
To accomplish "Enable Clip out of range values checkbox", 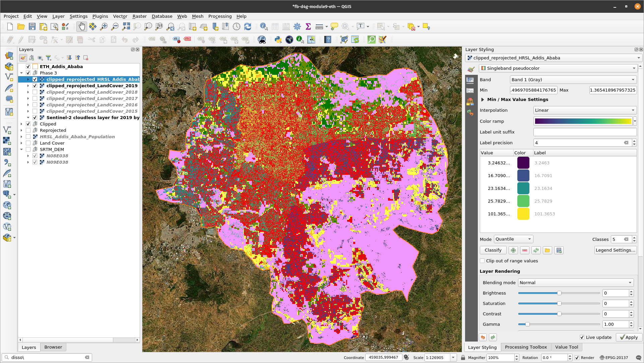I will pos(482,261).
